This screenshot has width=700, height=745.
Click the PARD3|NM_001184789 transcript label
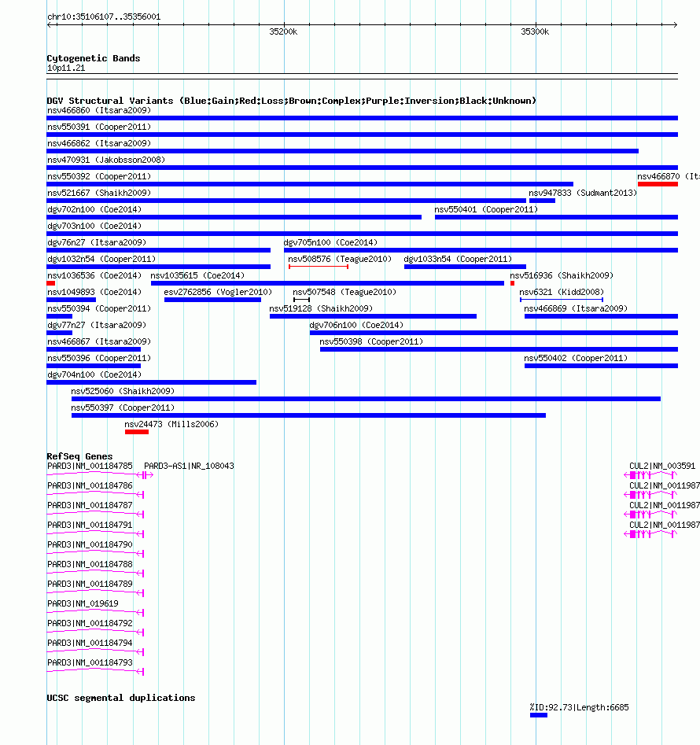(90, 584)
